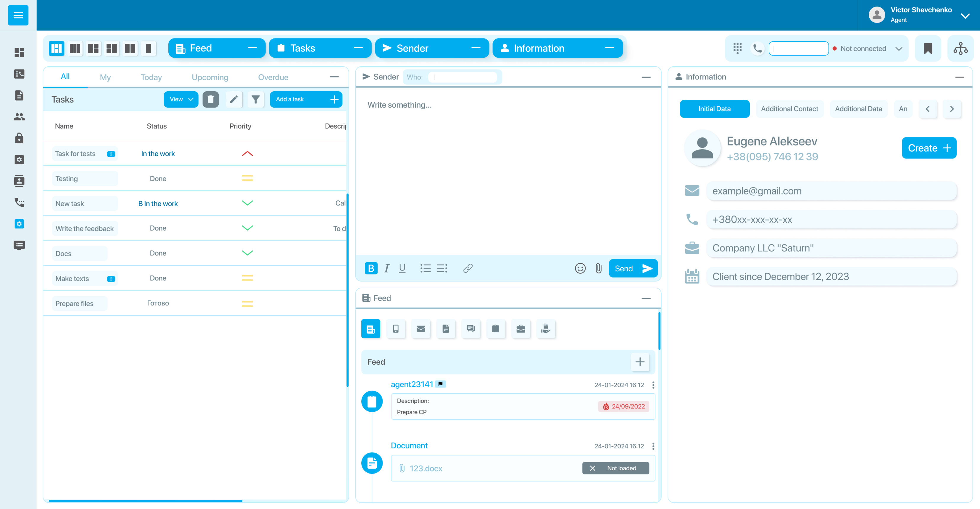Toggle bold formatting in Sender editor

click(371, 268)
